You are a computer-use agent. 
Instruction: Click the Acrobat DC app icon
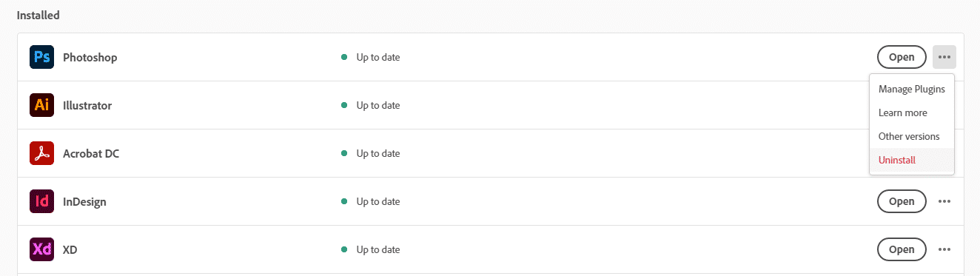41,153
